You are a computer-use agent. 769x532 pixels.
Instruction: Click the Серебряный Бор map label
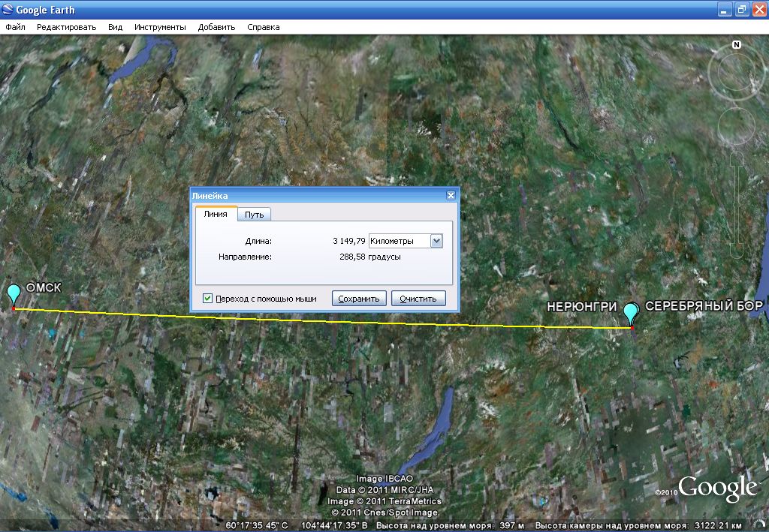[x=704, y=306]
